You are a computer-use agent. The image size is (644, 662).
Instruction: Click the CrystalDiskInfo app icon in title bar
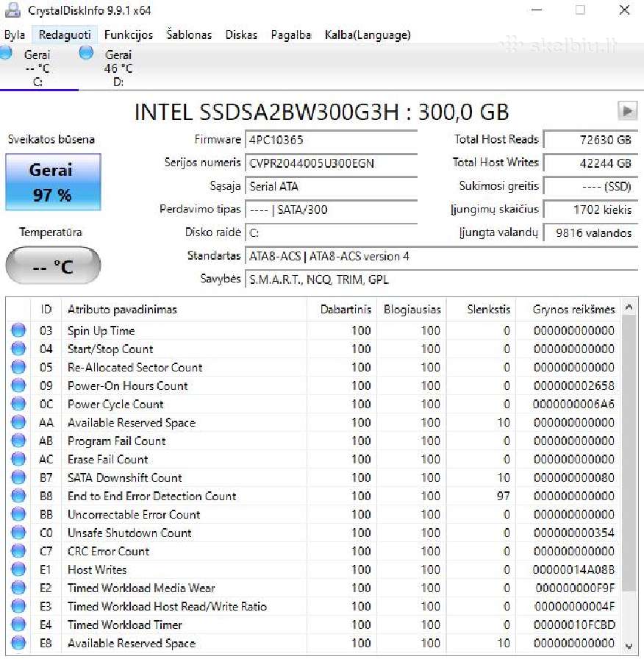click(12, 10)
